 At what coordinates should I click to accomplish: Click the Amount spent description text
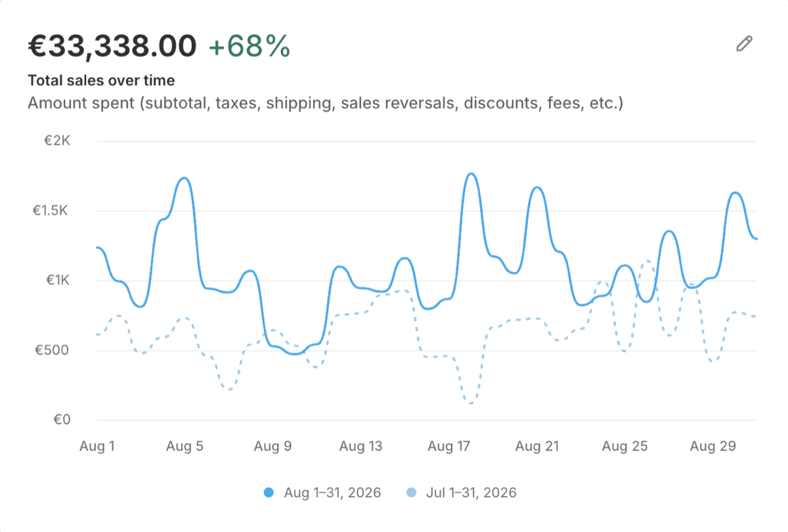(x=325, y=103)
